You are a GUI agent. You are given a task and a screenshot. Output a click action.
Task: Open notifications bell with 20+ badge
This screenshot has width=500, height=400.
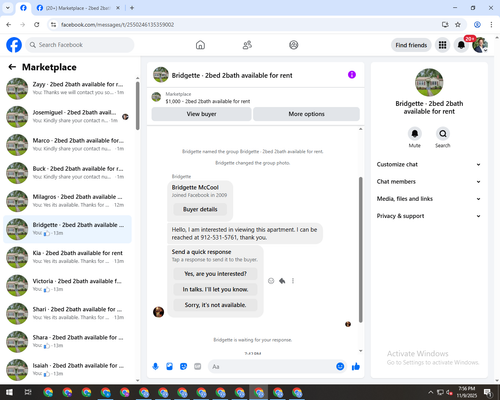[x=461, y=45]
